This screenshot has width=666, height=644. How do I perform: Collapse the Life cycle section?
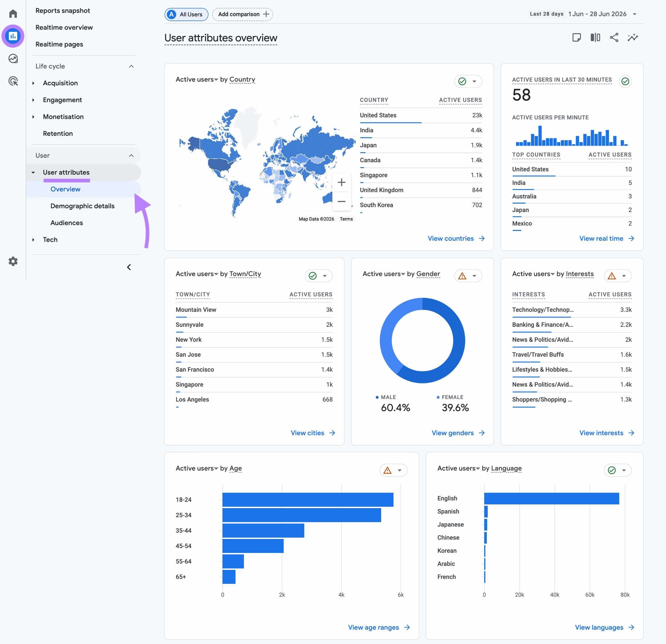(x=131, y=66)
